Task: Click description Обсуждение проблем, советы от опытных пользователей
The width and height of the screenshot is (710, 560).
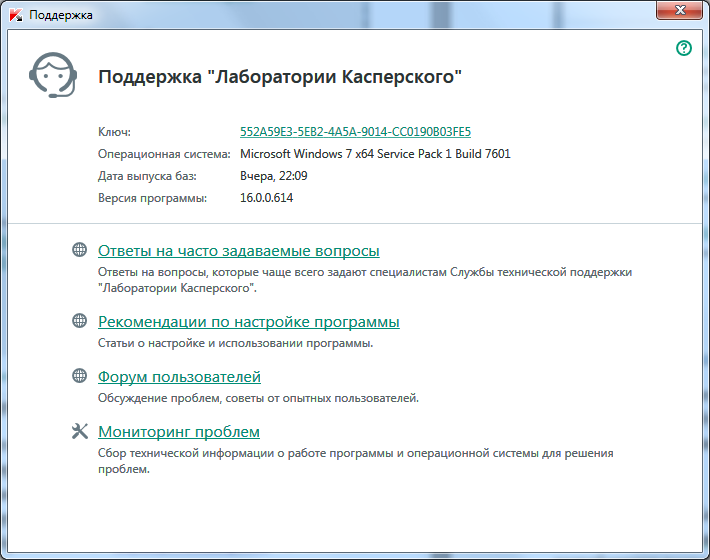Action: [x=258, y=398]
